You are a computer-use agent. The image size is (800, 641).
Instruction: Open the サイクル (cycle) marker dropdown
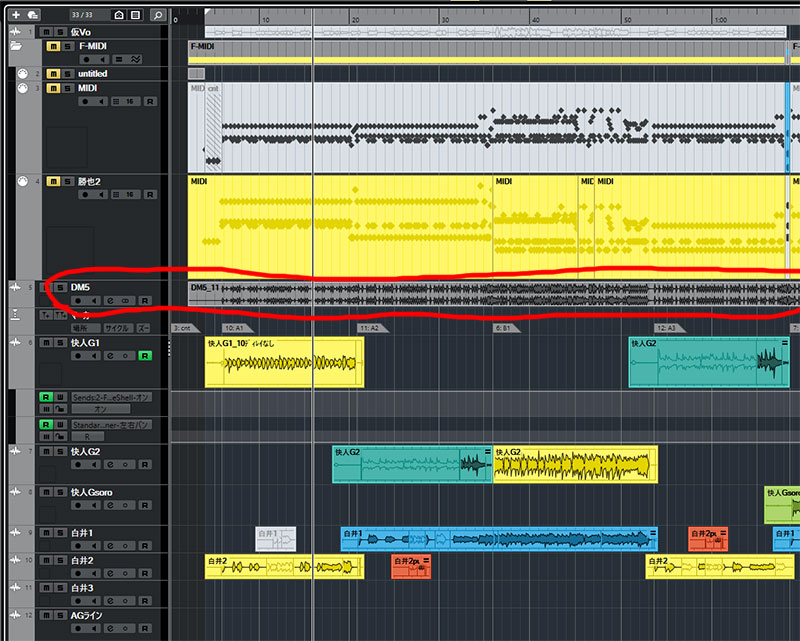pos(118,328)
